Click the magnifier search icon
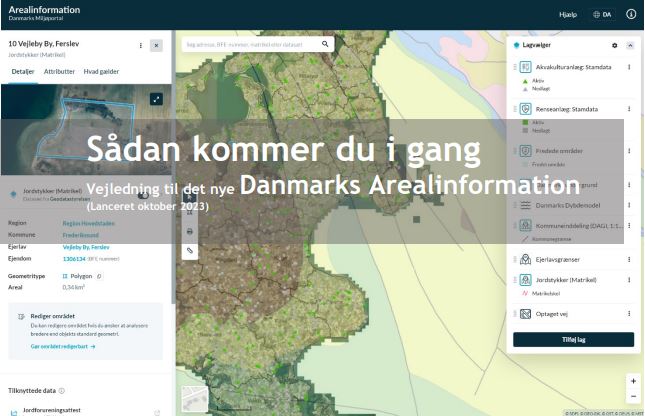645x416 pixels. pyautogui.click(x=325, y=44)
